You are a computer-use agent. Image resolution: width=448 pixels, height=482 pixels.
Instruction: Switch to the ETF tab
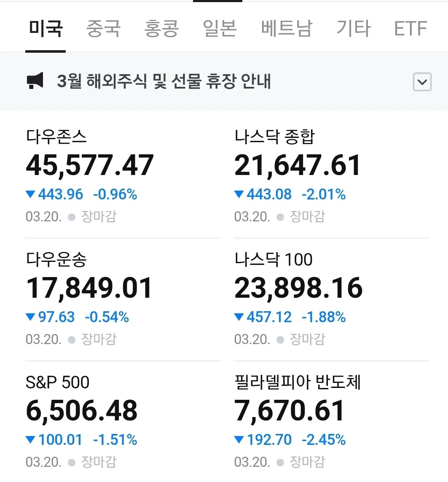pos(410,29)
